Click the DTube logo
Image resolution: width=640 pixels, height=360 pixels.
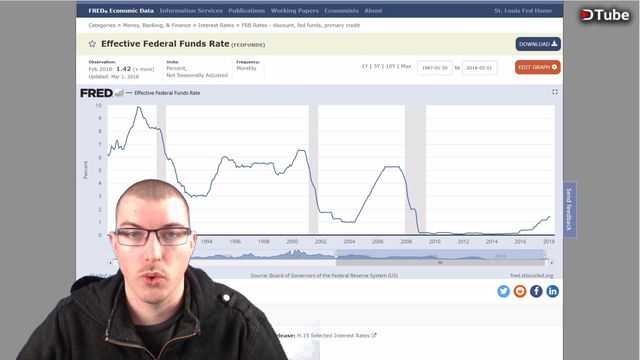(605, 15)
